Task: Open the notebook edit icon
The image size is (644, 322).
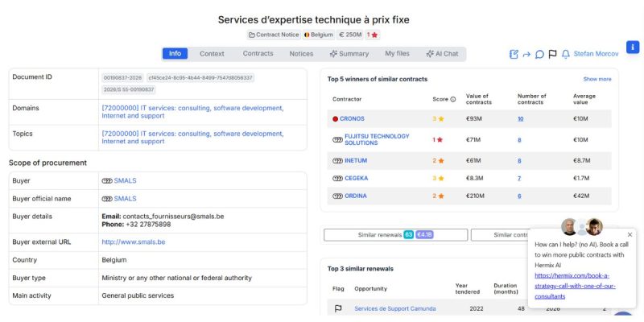Action: [x=514, y=54]
